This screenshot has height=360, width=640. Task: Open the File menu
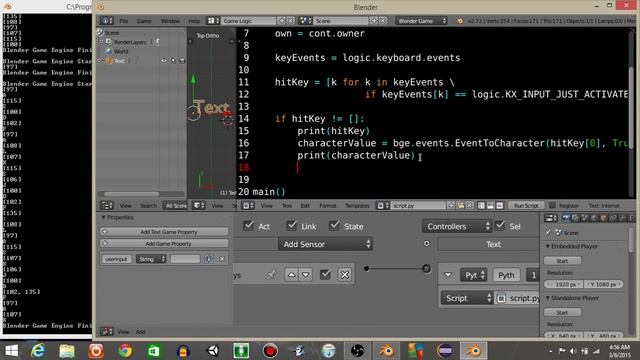click(124, 21)
